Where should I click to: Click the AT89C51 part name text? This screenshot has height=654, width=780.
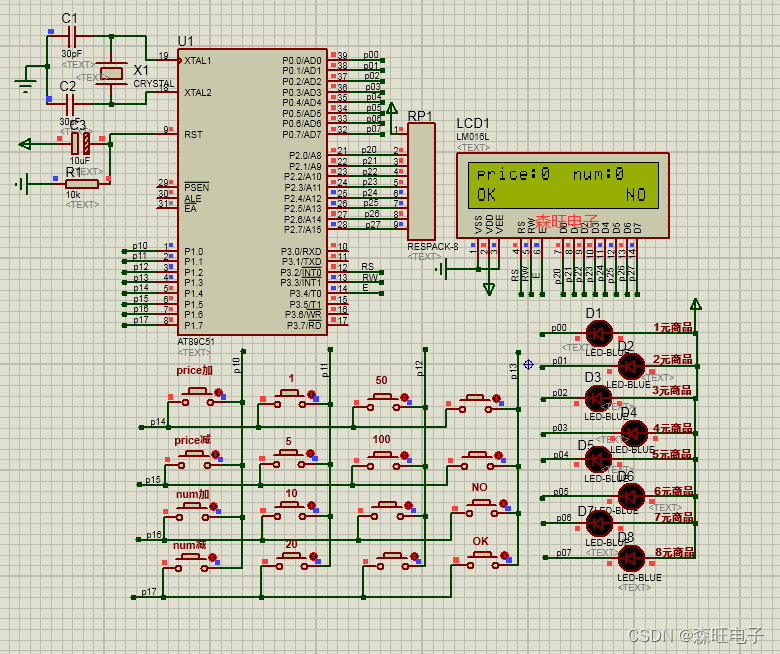pos(196,342)
